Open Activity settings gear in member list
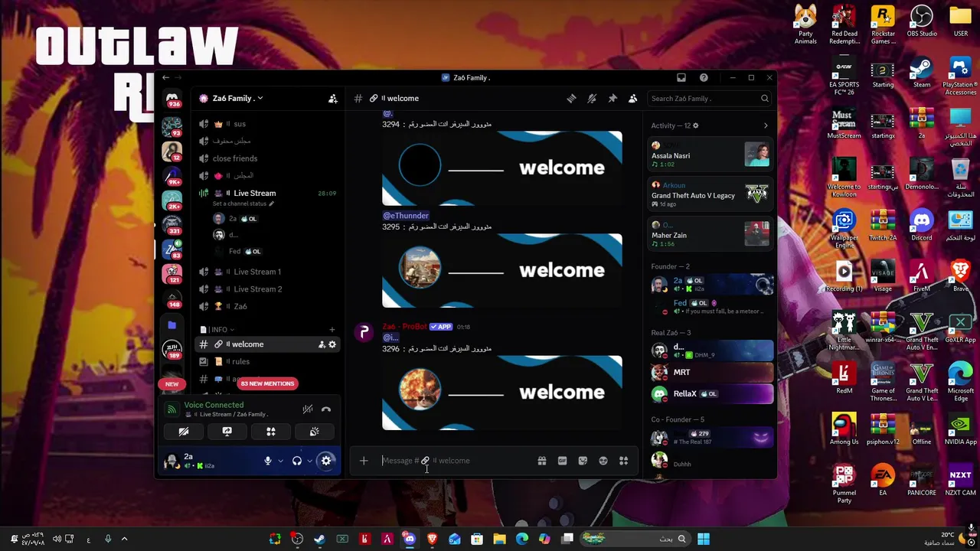 [695, 126]
